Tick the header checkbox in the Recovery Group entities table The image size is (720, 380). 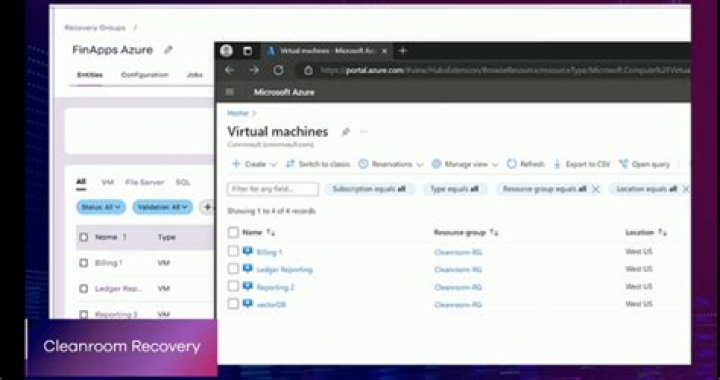click(84, 237)
